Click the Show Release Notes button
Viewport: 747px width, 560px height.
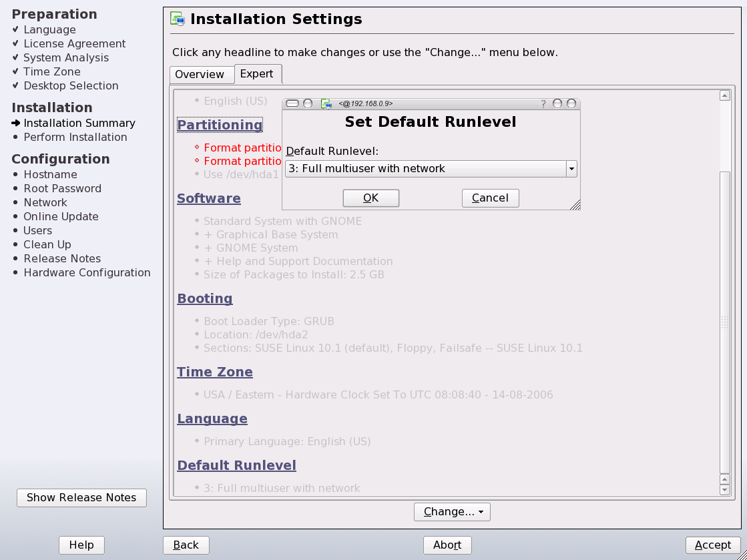tap(81, 497)
